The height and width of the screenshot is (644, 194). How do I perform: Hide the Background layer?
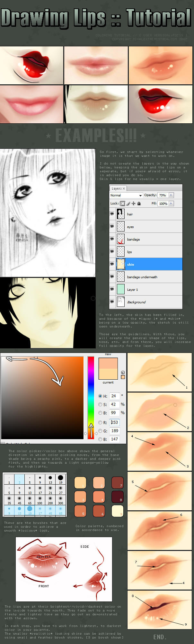coord(112,302)
